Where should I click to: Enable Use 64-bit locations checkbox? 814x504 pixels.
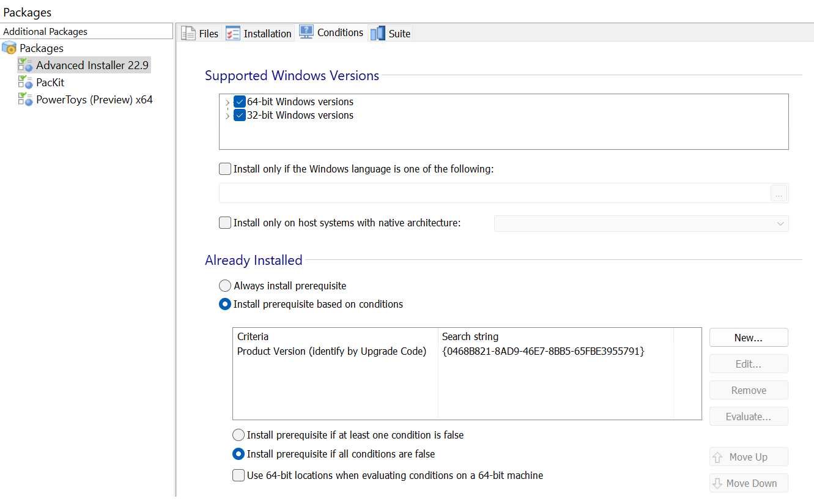pos(239,475)
